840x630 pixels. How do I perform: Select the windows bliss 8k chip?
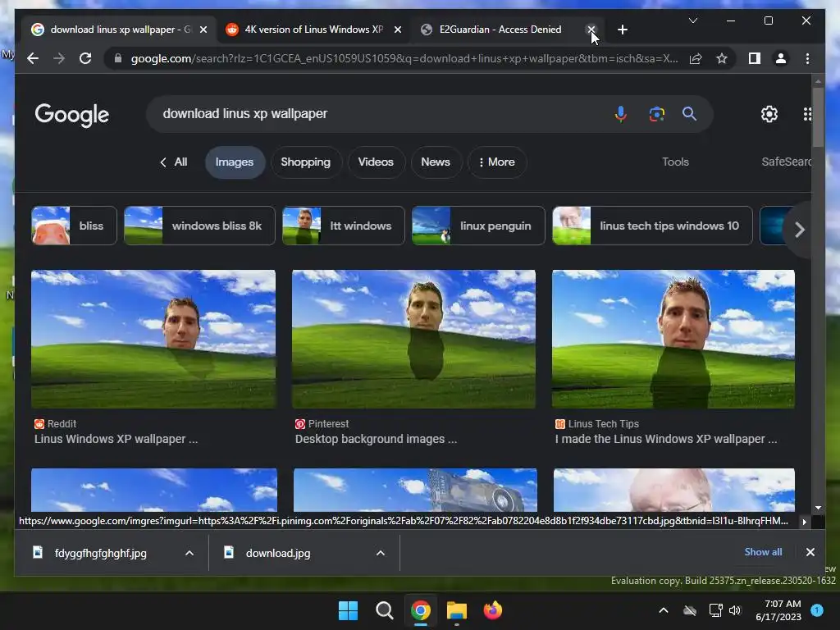(199, 226)
